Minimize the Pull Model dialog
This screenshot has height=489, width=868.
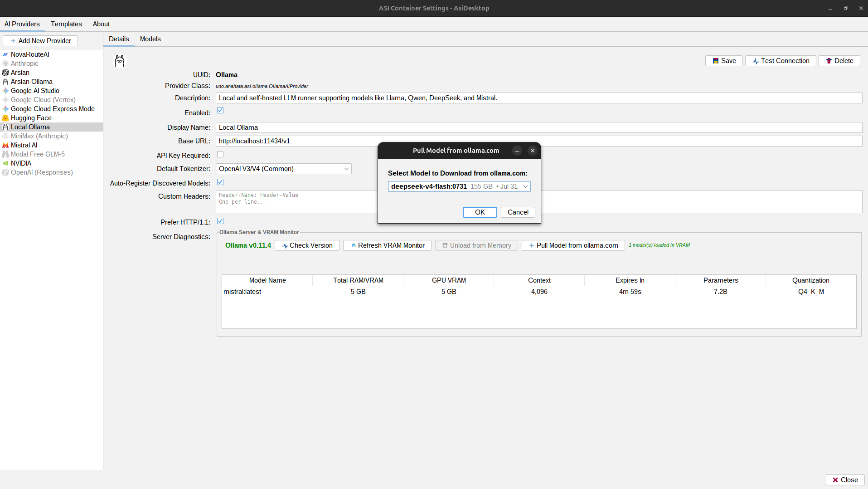[517, 151]
